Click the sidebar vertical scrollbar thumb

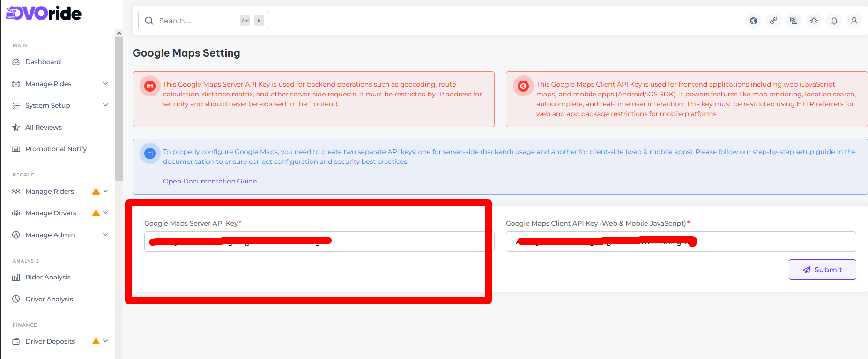pyautogui.click(x=119, y=109)
